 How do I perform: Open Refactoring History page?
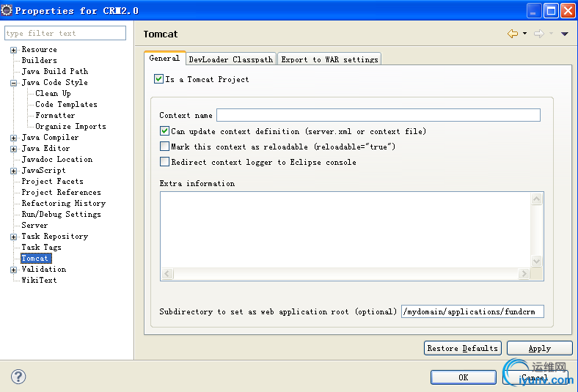click(x=63, y=204)
